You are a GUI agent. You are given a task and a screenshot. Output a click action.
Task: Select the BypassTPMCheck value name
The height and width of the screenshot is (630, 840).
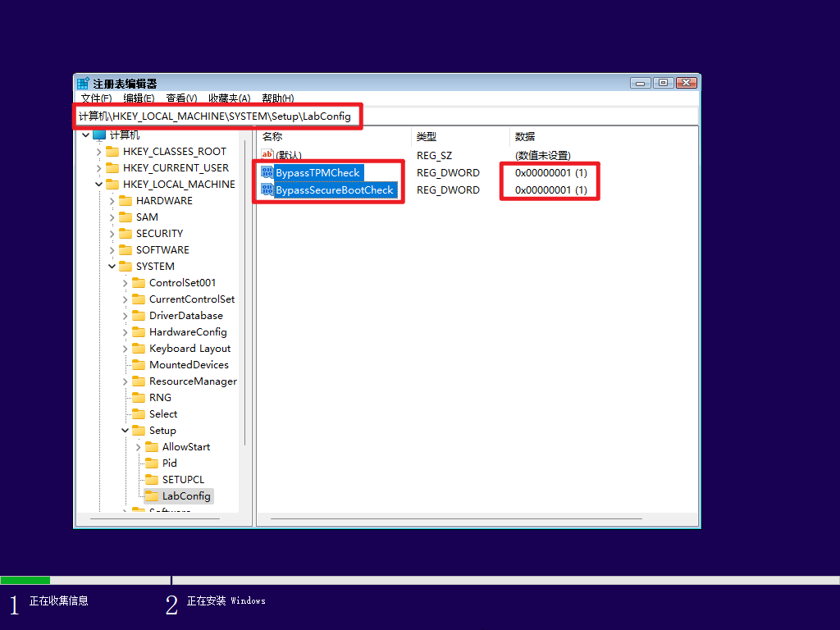coord(317,172)
